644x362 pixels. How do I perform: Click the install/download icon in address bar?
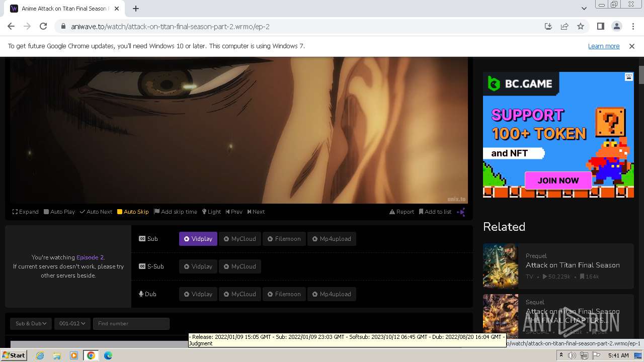(x=548, y=26)
